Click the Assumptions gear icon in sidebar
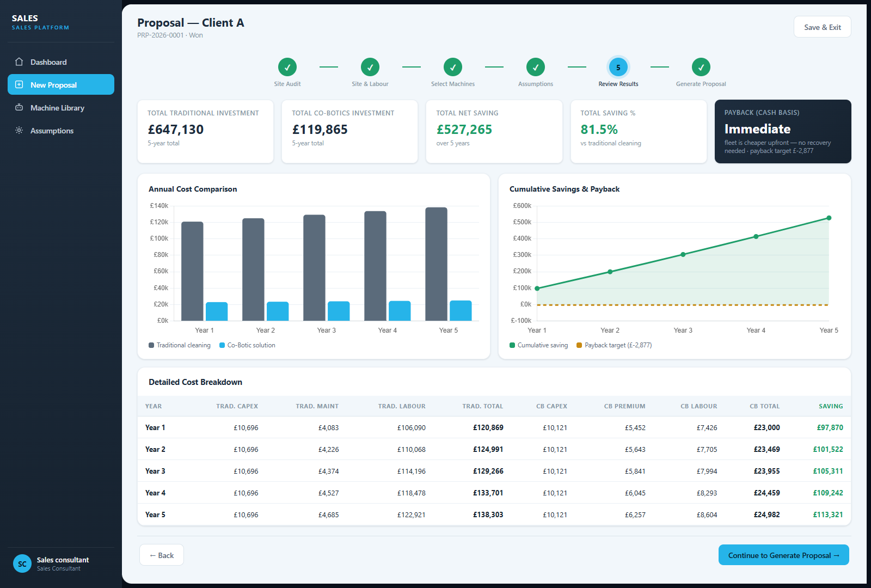 tap(19, 130)
